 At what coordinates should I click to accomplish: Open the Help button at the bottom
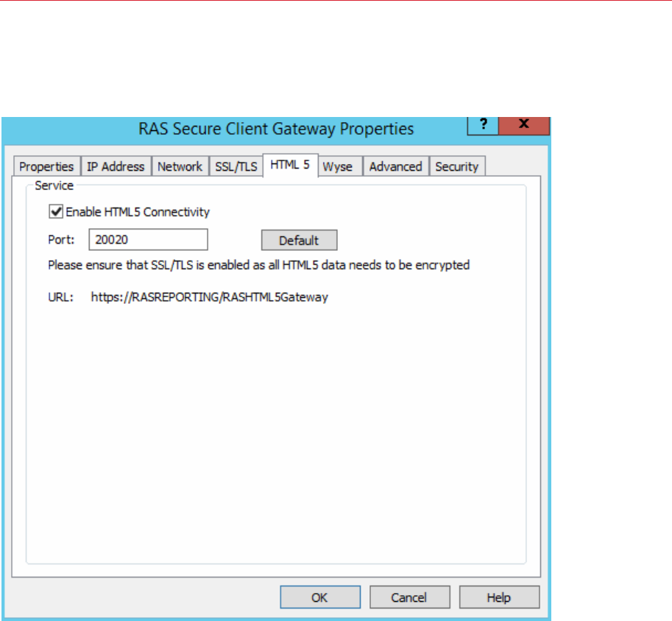point(499,597)
